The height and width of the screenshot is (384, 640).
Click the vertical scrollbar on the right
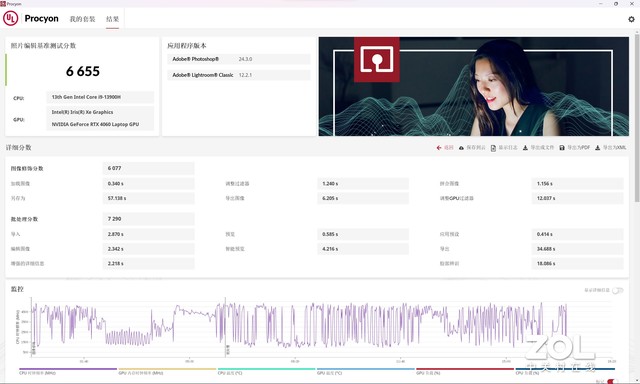tap(637, 118)
